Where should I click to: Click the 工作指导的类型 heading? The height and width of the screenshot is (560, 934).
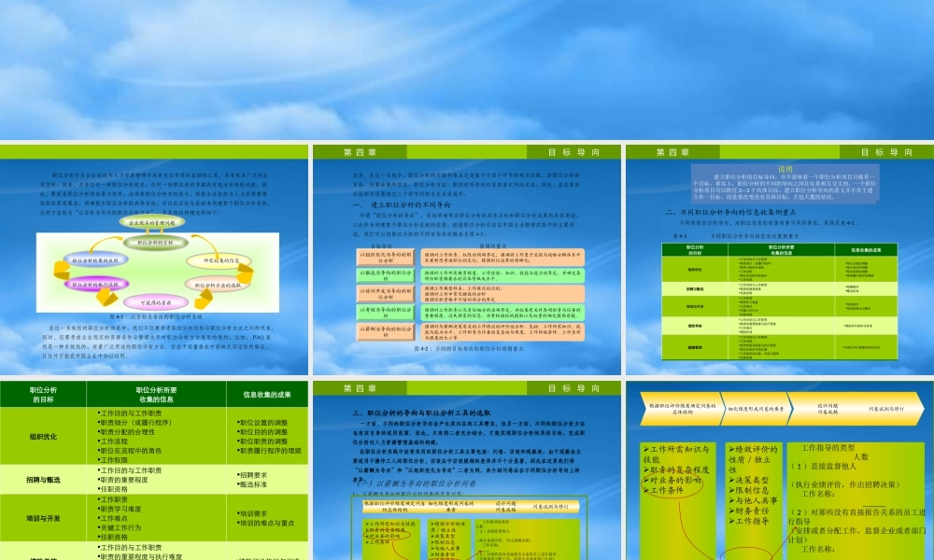[828, 447]
